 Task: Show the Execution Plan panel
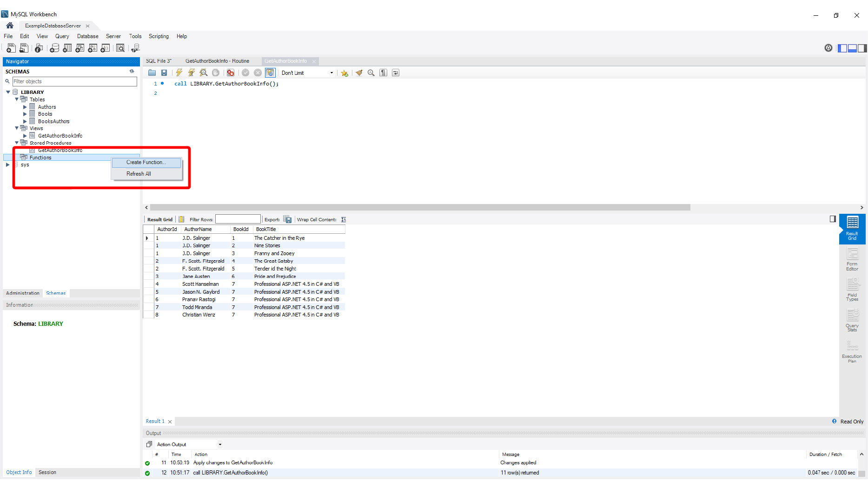coord(852,352)
